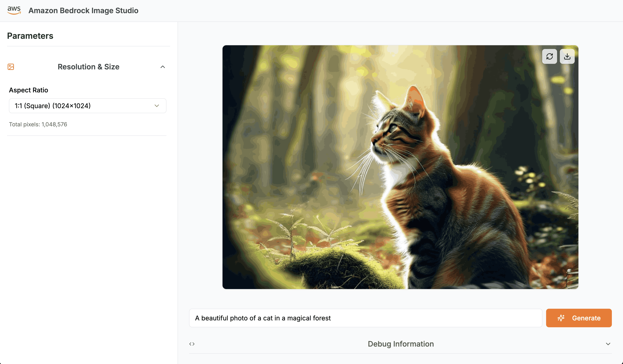Click the code brackets icon near Debug Information
Screen dimensions: 623x364
(x=192, y=344)
